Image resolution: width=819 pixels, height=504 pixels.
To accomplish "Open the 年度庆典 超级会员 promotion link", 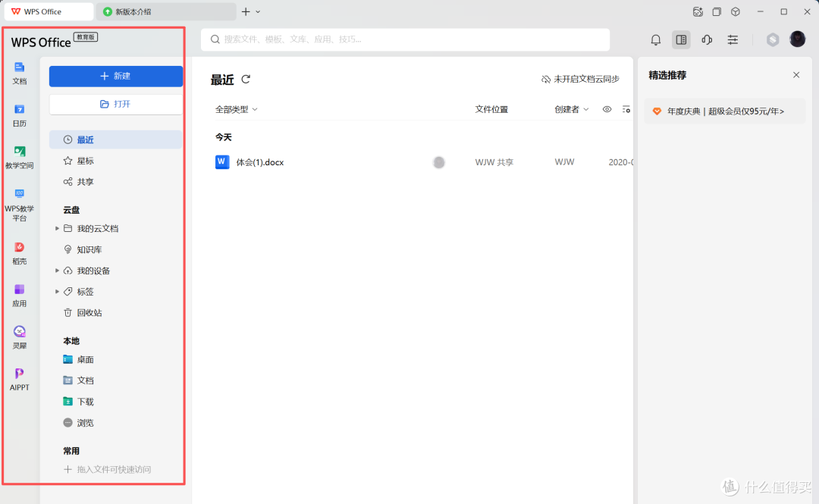I will point(724,111).
